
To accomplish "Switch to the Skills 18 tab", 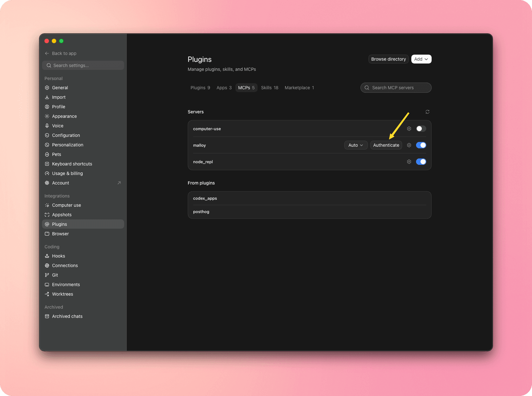I will click(270, 88).
